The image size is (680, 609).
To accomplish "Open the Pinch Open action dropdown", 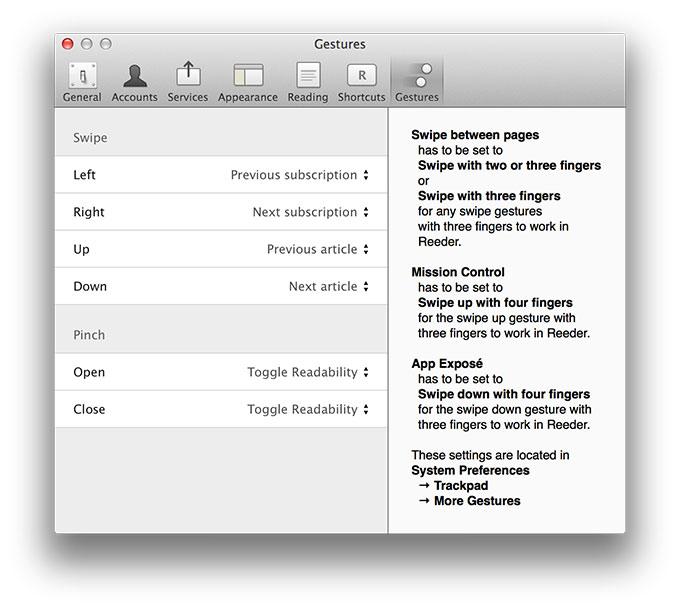I will (308, 372).
